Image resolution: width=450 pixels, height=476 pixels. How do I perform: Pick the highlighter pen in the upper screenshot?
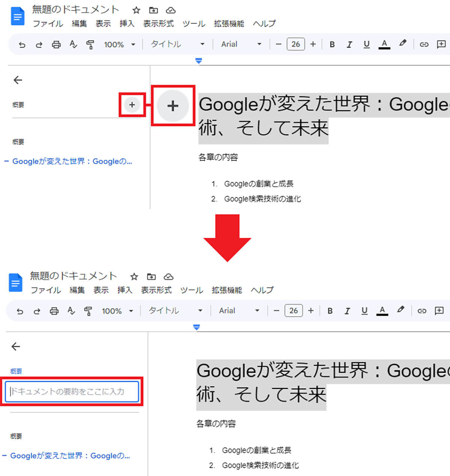[x=403, y=44]
